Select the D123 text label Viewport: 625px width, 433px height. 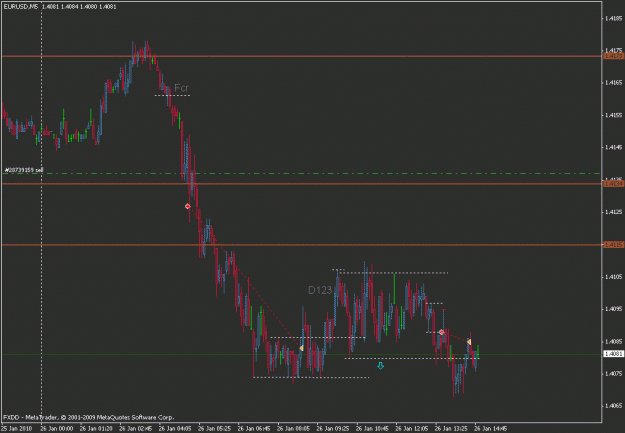pyautogui.click(x=320, y=290)
